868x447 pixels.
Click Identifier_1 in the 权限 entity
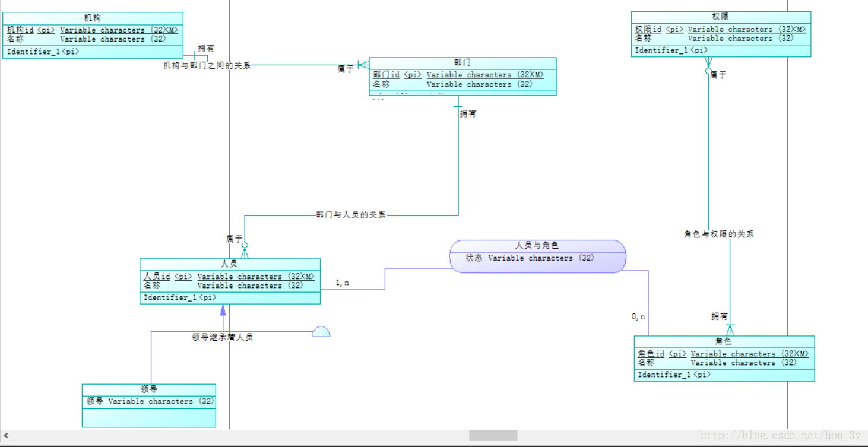(671, 50)
